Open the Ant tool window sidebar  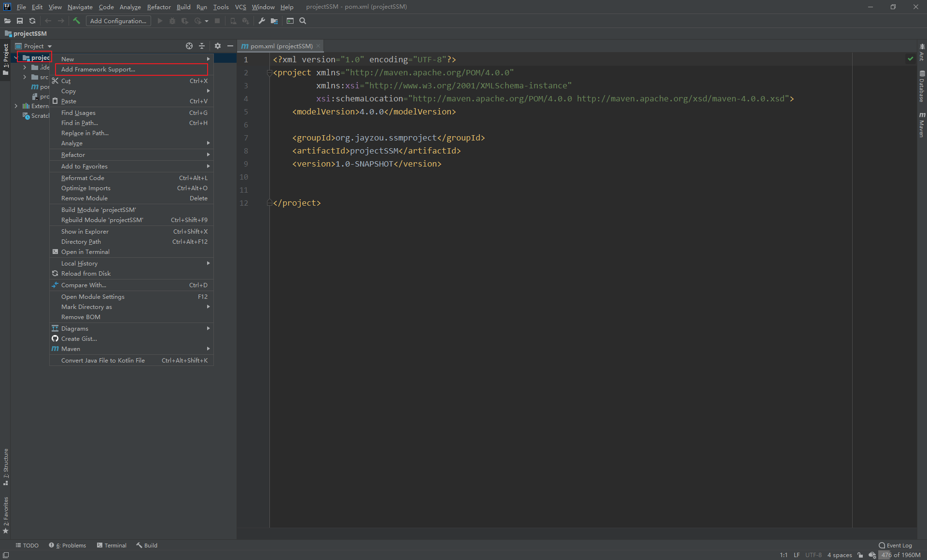[x=922, y=53]
